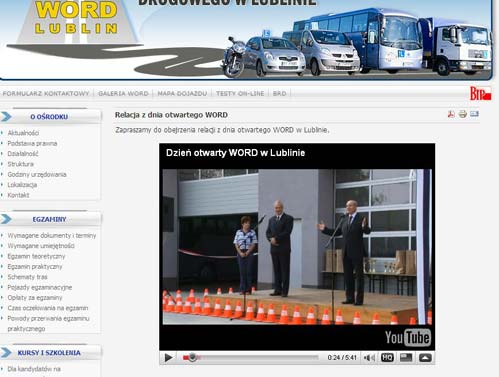Image resolution: width=499 pixels, height=377 pixels.
Task: Click the KURSY I SZKOLENIA arrow icon
Action: coord(6,353)
